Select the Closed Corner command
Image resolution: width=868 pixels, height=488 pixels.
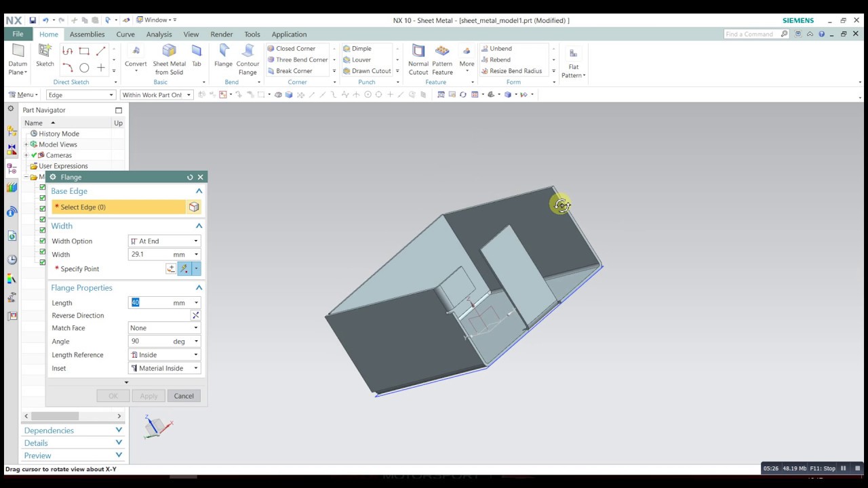point(290,49)
